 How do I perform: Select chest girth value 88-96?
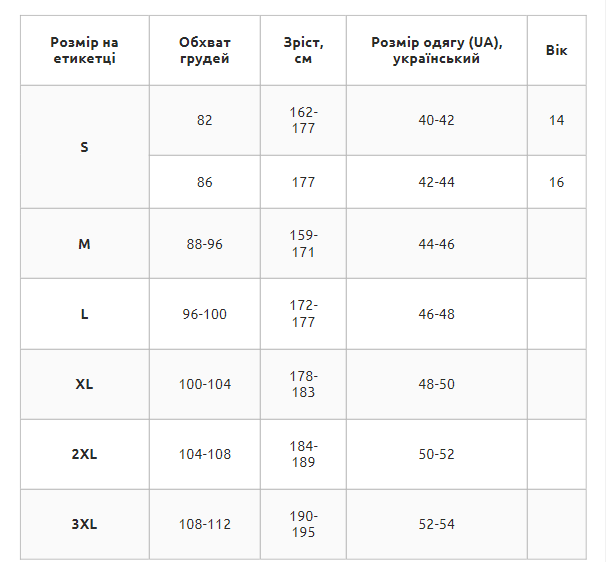205,244
